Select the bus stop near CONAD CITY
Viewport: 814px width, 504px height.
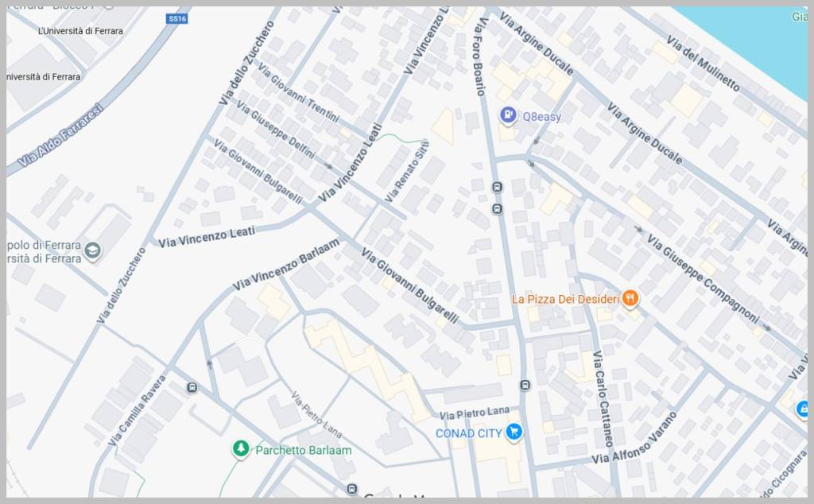pyautogui.click(x=525, y=385)
